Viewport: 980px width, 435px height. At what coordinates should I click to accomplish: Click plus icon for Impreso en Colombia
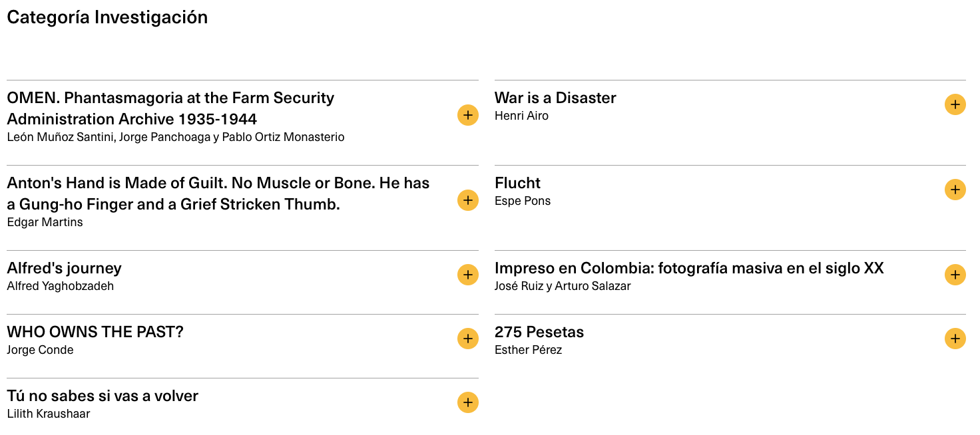point(955,275)
